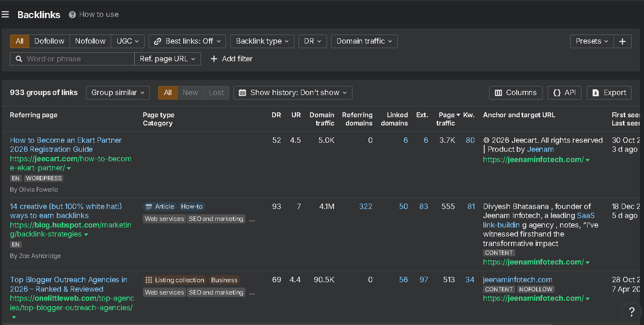Screen dimensions: 644x325
Task: Open the Presets dropdown
Action: pos(592,41)
